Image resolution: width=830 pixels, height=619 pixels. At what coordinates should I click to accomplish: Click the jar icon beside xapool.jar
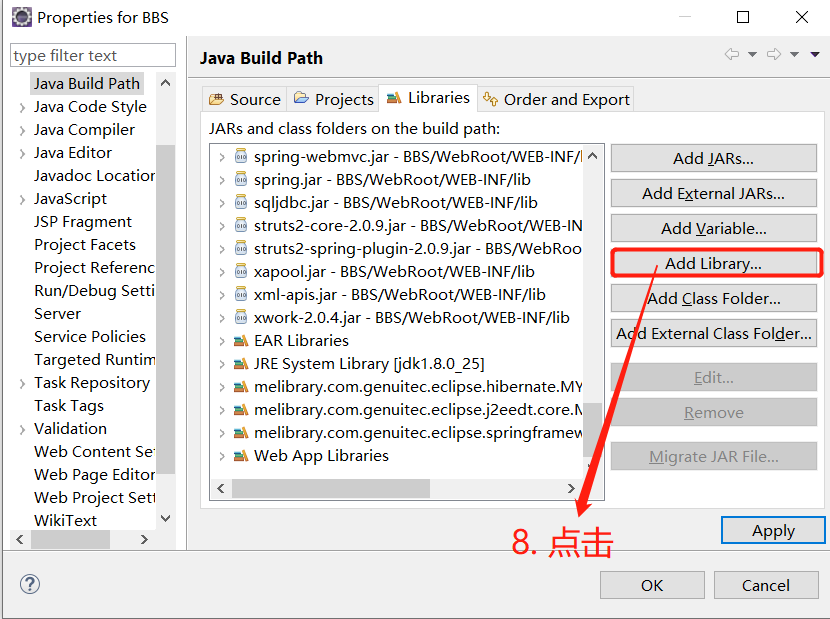click(241, 272)
